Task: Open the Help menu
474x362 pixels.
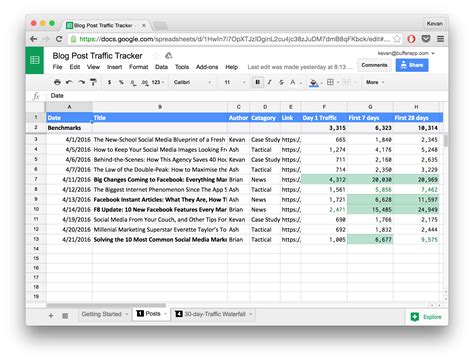Action: click(231, 67)
